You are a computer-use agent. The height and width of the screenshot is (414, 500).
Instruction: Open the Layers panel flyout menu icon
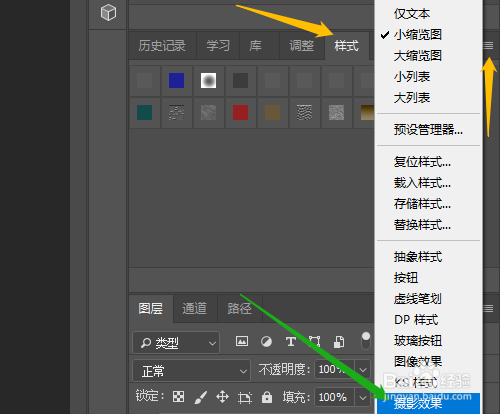coord(488,308)
